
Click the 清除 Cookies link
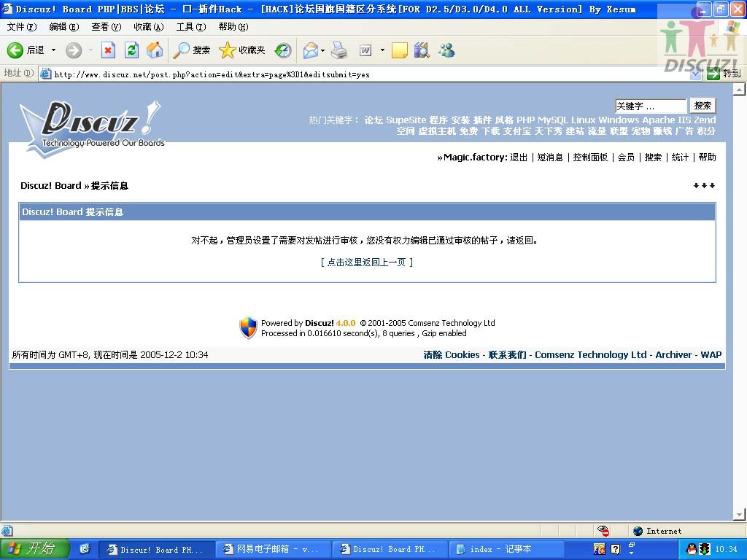click(x=452, y=355)
